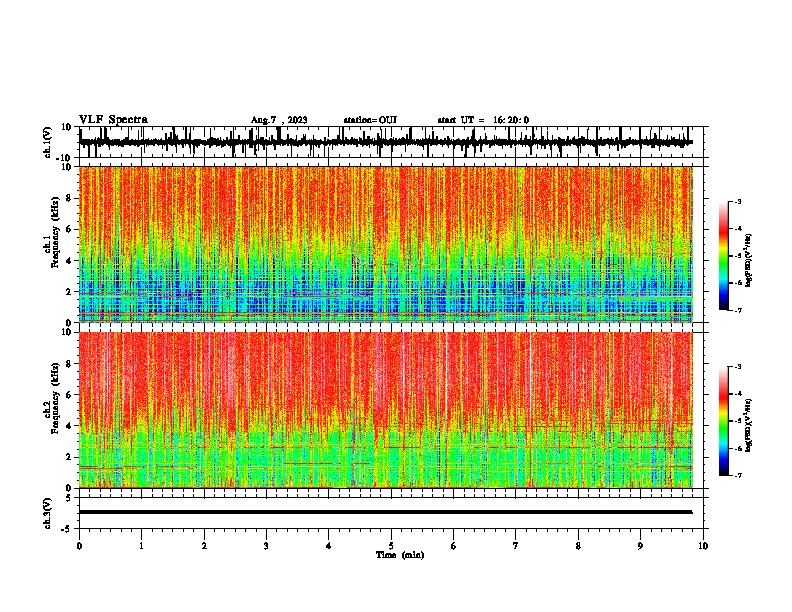This screenshot has height=612, width=792.
Task: Select the Time (min) axis label
Action: [400, 555]
